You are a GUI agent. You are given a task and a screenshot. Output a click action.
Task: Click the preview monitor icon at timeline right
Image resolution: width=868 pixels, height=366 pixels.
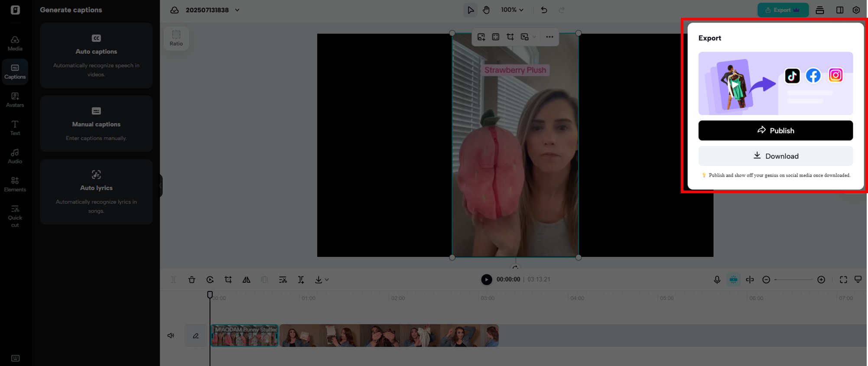point(858,279)
